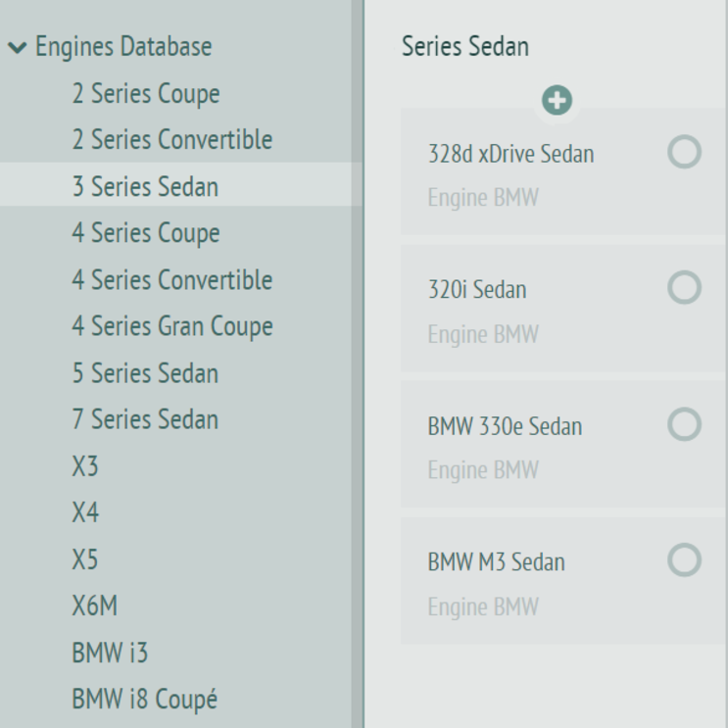This screenshot has width=728, height=728.
Task: Click the 328d xDrive Sedan card title
Action: coord(510,154)
